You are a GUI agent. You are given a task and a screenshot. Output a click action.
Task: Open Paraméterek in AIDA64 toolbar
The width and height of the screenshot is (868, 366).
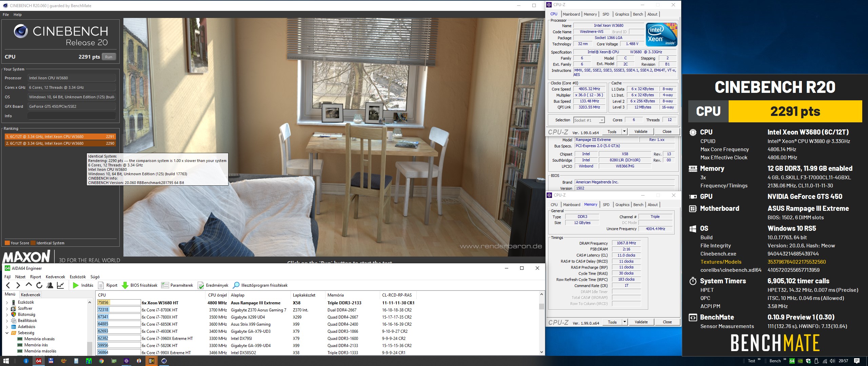point(177,285)
